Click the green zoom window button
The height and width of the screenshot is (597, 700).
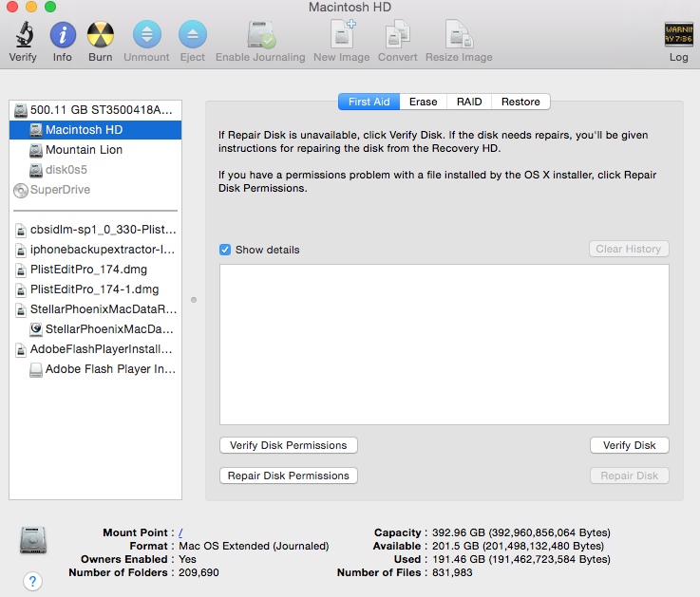pos(50,7)
